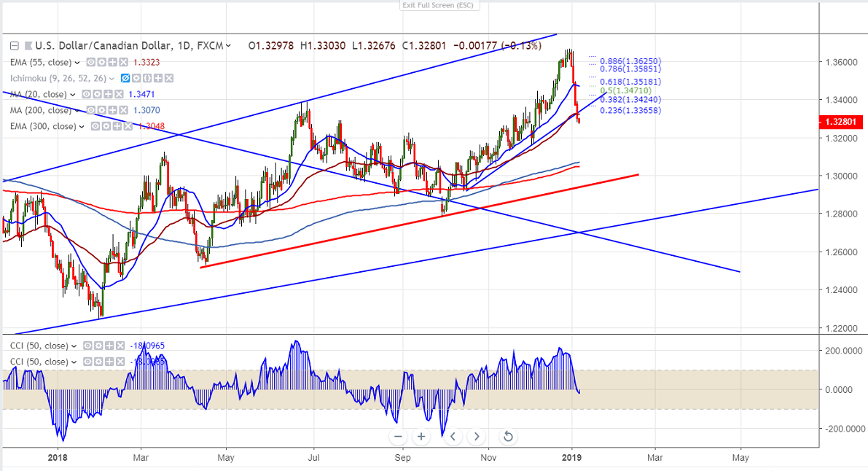The width and height of the screenshot is (868, 471).
Task: Click the plus icon on EMA (55, close)
Action: pyautogui.click(x=112, y=62)
